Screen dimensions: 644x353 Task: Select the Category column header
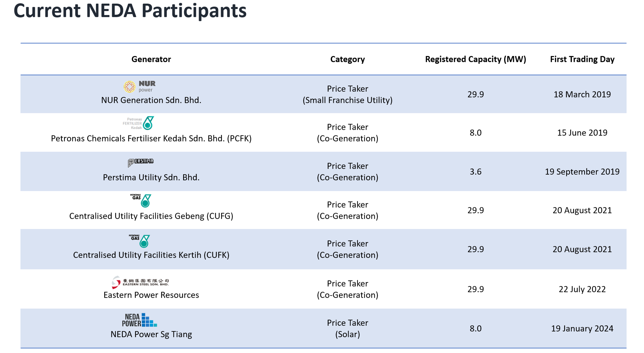(x=347, y=59)
